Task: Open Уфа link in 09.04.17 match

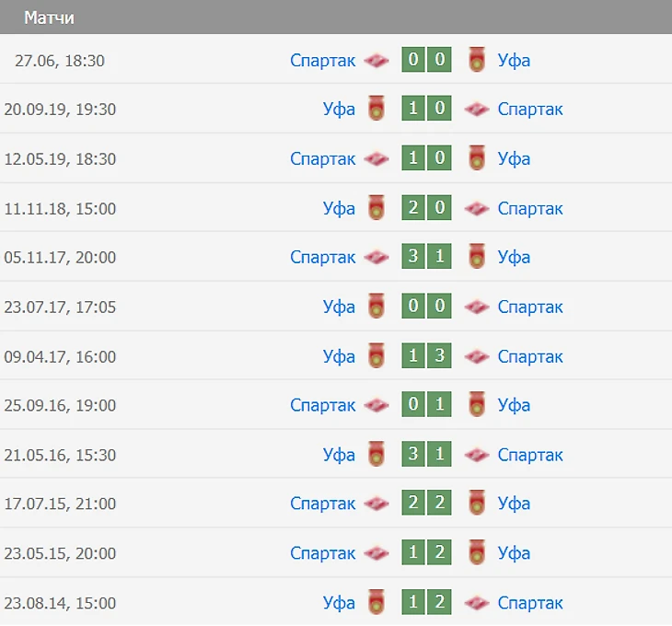Action: [339, 356]
